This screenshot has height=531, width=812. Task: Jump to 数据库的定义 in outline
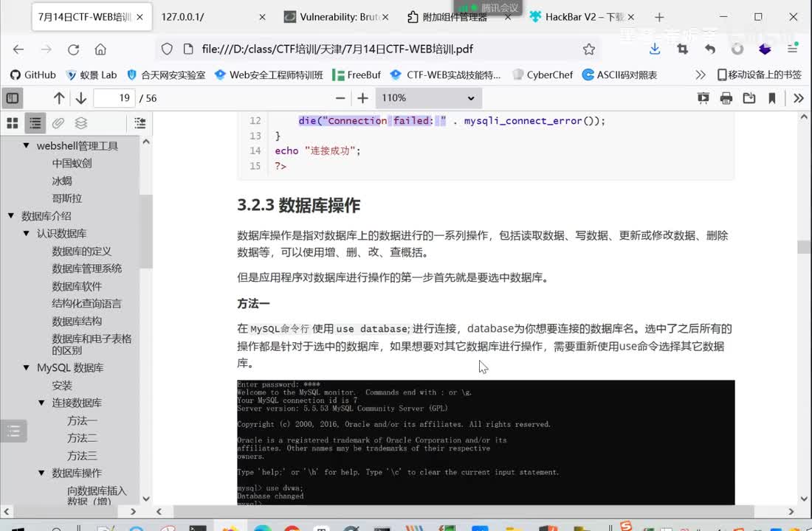(81, 251)
